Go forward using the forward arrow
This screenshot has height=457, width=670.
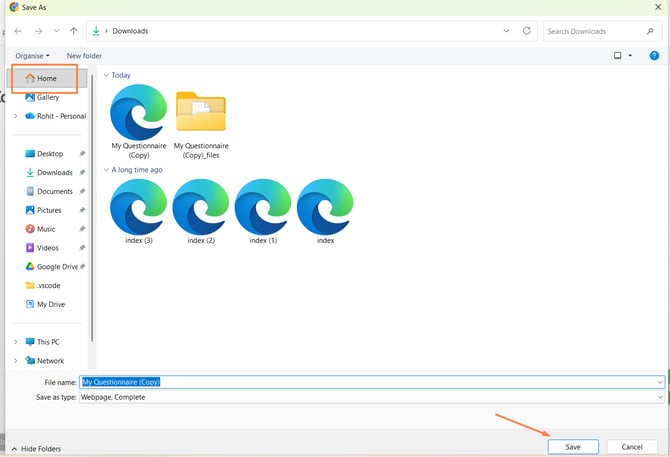tap(38, 31)
